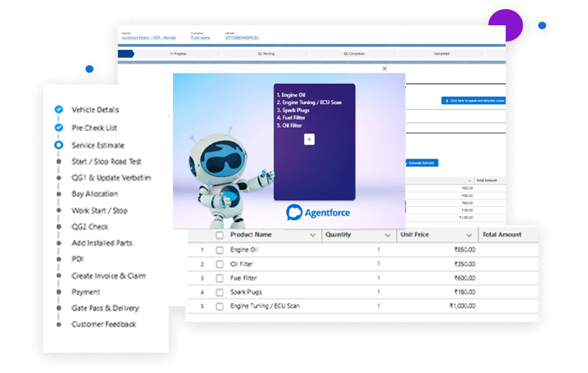The width and height of the screenshot is (588, 373).
Task: Click the Service Estimate current step circle
Action: tap(59, 146)
